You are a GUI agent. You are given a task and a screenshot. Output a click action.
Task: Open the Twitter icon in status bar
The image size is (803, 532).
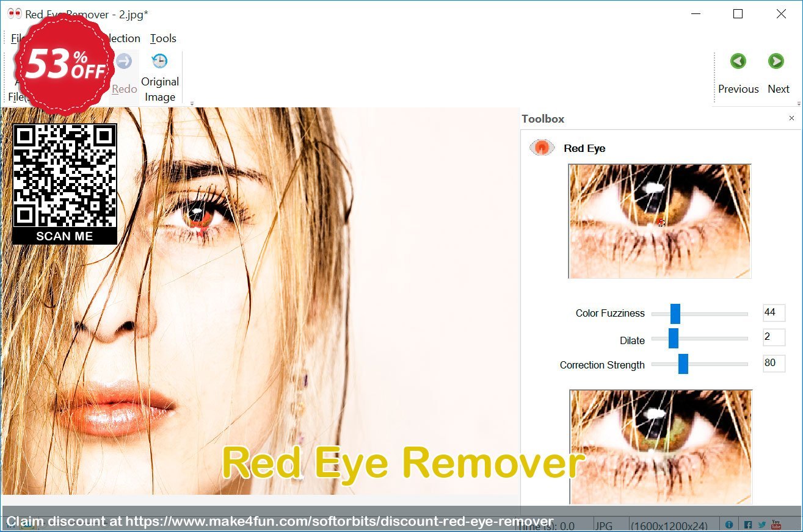pyautogui.click(x=761, y=525)
